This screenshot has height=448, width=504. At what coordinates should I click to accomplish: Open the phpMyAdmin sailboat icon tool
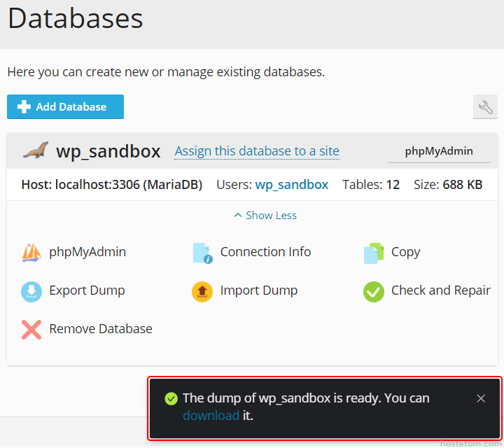(x=31, y=253)
